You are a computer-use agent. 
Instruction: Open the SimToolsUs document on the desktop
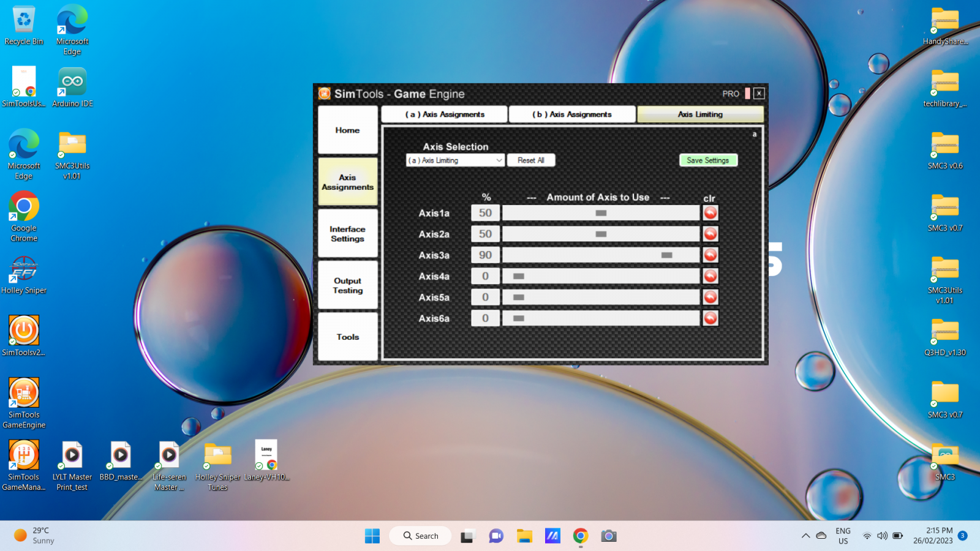tap(24, 88)
